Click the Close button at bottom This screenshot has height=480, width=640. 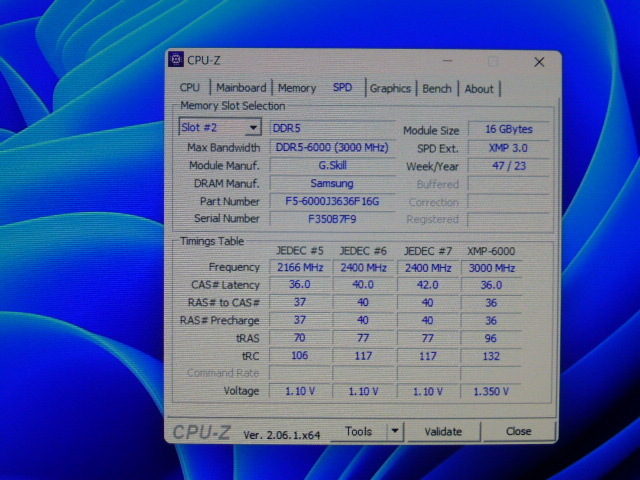click(518, 431)
